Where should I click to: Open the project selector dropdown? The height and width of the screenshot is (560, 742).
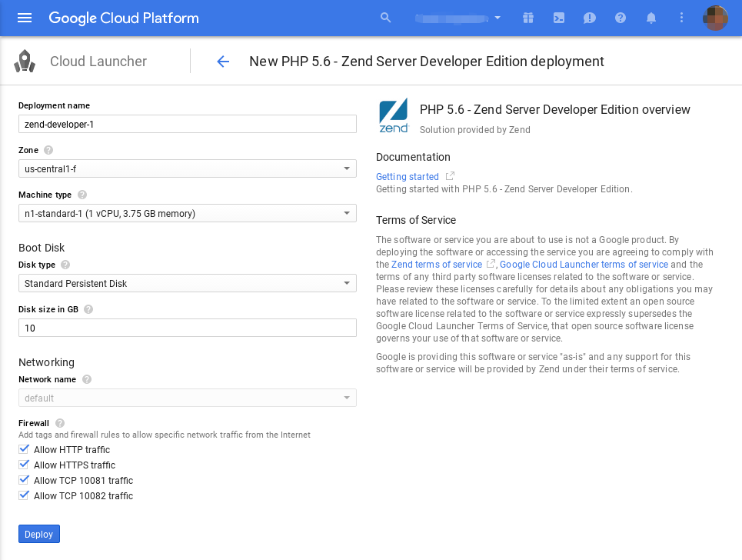(x=458, y=18)
